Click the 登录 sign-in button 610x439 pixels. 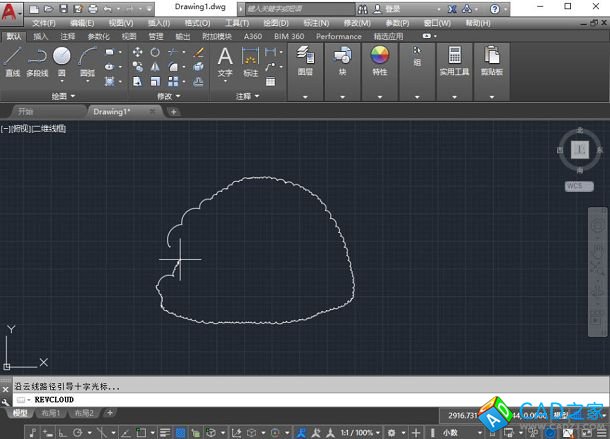(392, 8)
